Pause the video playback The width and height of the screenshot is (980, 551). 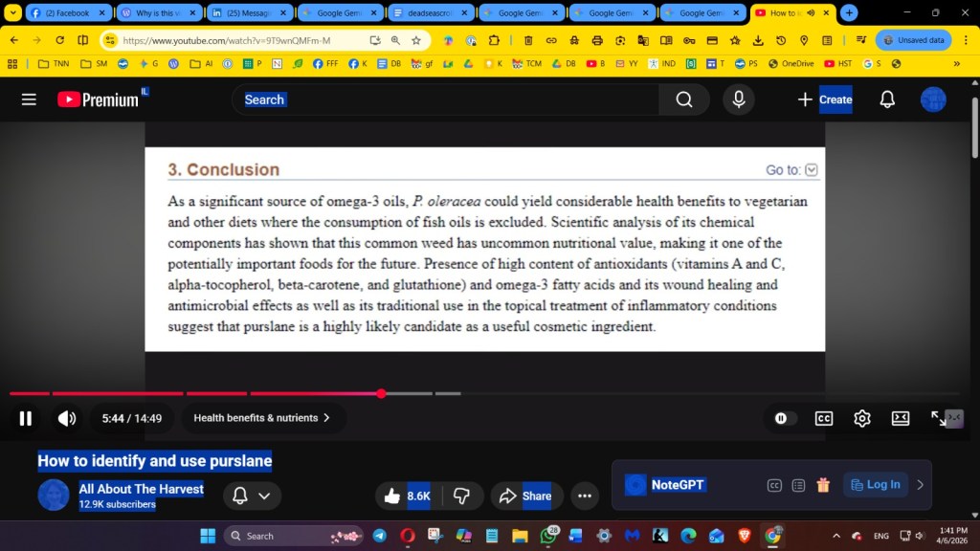(26, 418)
